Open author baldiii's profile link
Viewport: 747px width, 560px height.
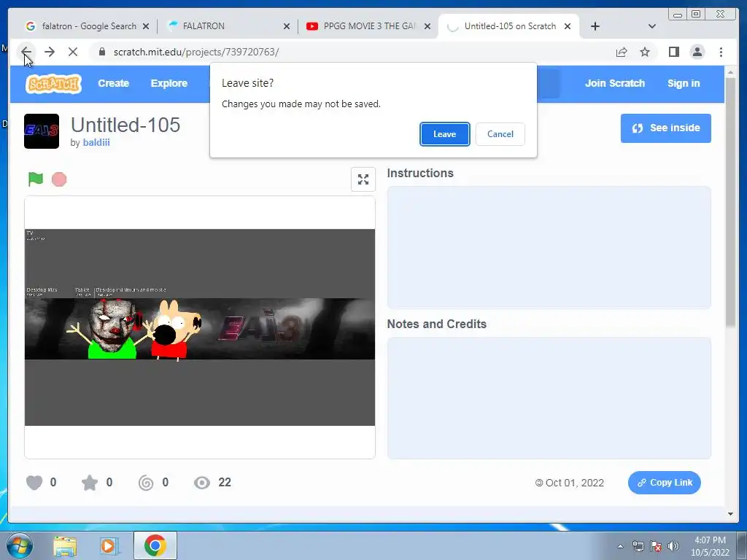pyautogui.click(x=96, y=142)
